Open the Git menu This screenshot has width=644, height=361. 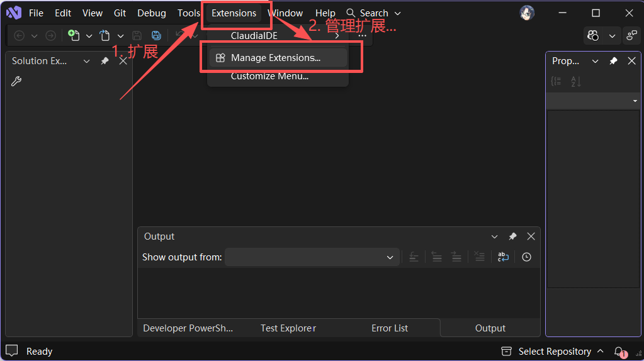click(120, 13)
